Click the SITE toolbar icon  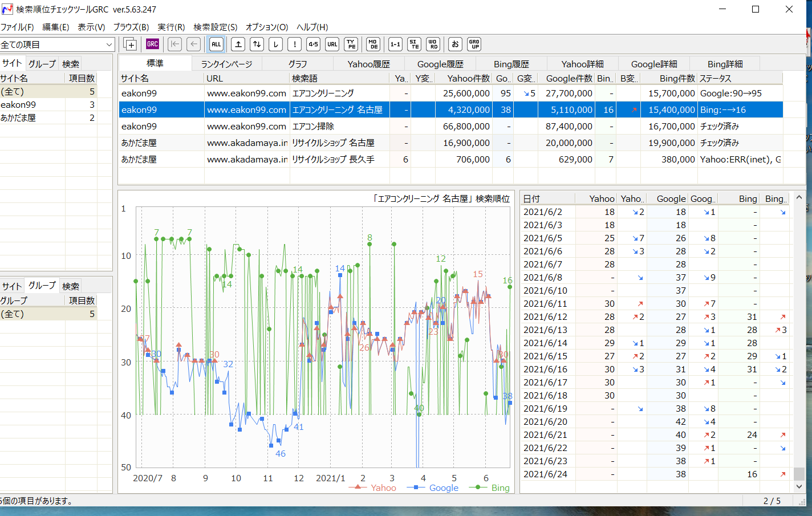(x=414, y=44)
